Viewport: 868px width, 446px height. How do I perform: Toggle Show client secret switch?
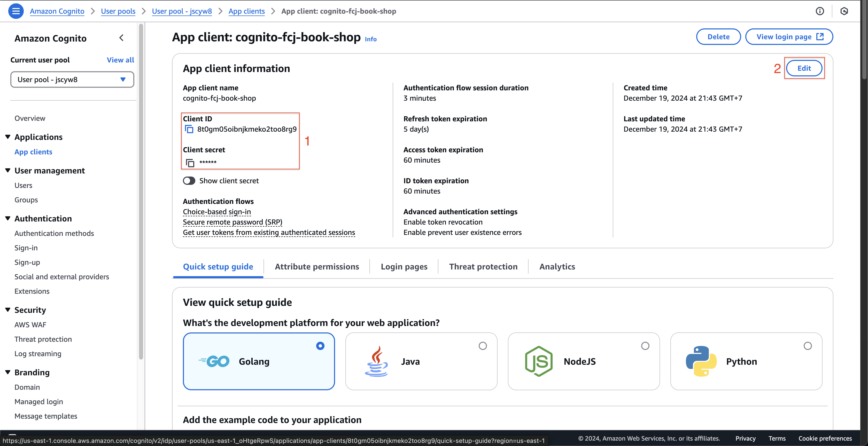tap(189, 181)
